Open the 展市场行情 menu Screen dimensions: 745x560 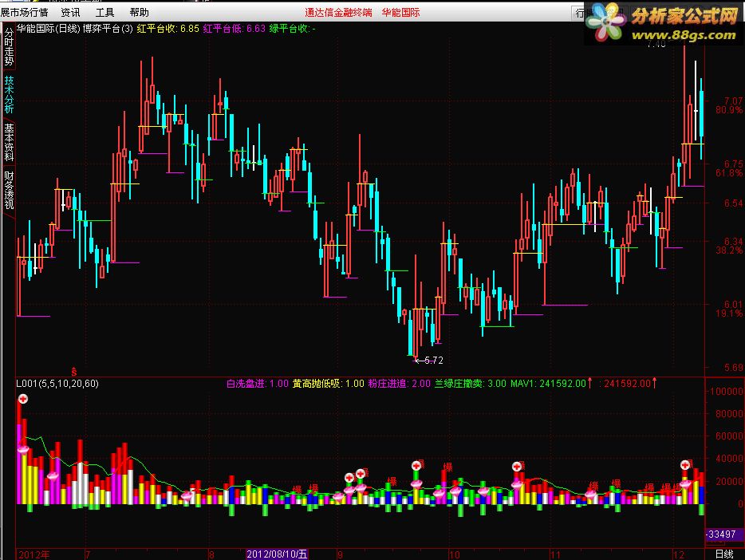(24, 12)
